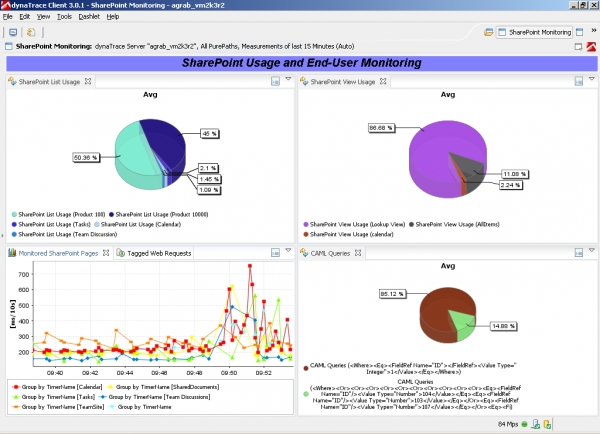The width and height of the screenshot is (600, 434).
Task: Click legend entry SharePoint View Usage (calendar)
Action: pyautogui.click(x=348, y=234)
